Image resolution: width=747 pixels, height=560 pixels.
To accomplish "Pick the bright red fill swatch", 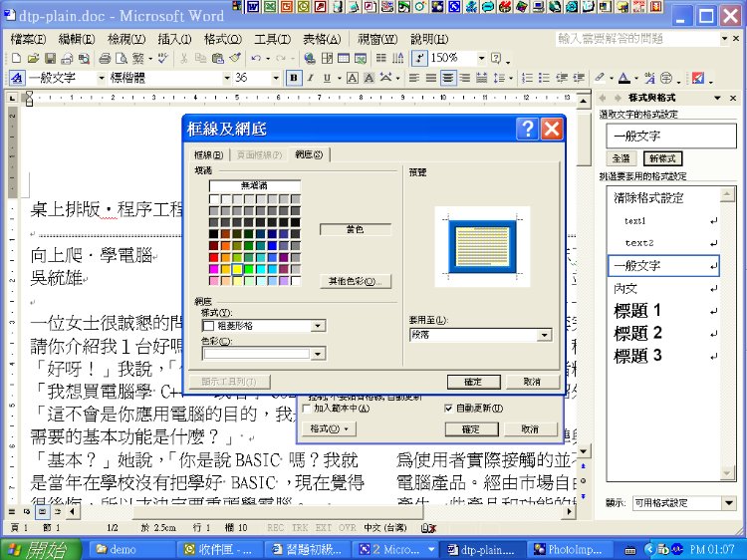I will pyautogui.click(x=213, y=257).
